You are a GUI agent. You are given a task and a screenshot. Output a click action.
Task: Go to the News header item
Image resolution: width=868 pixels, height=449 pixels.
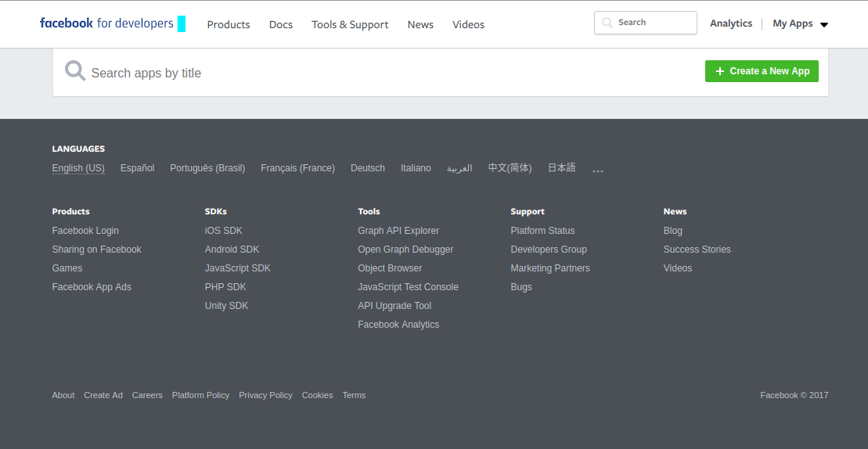421,25
